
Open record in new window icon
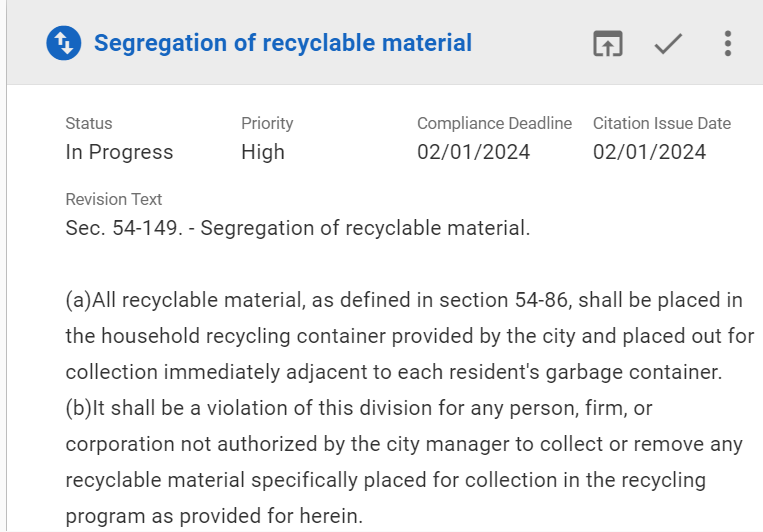tap(608, 44)
